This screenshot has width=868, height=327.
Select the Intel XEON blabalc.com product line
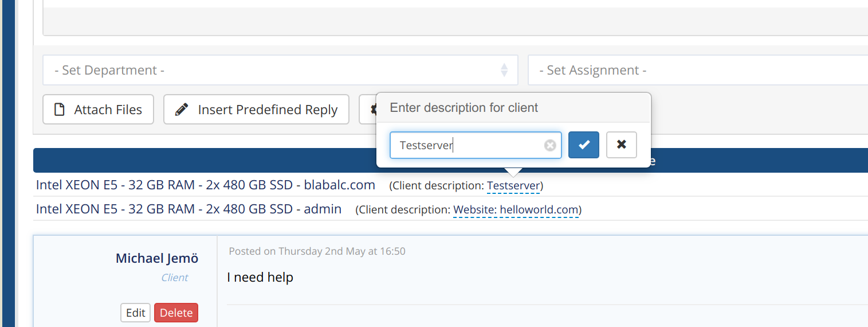pos(206,185)
